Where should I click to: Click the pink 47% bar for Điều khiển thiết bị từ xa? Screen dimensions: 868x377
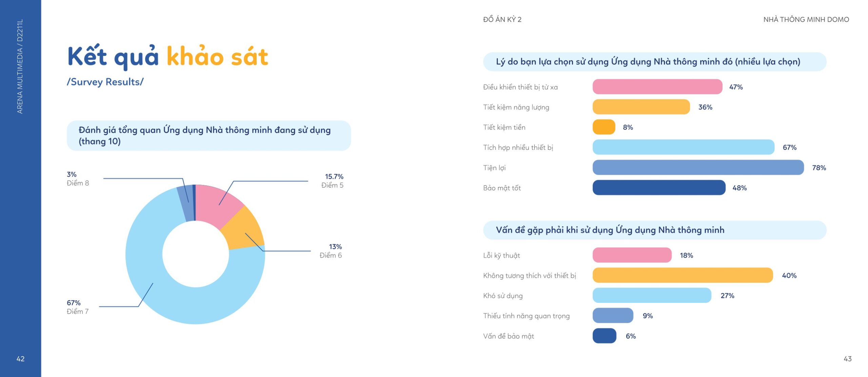(657, 87)
